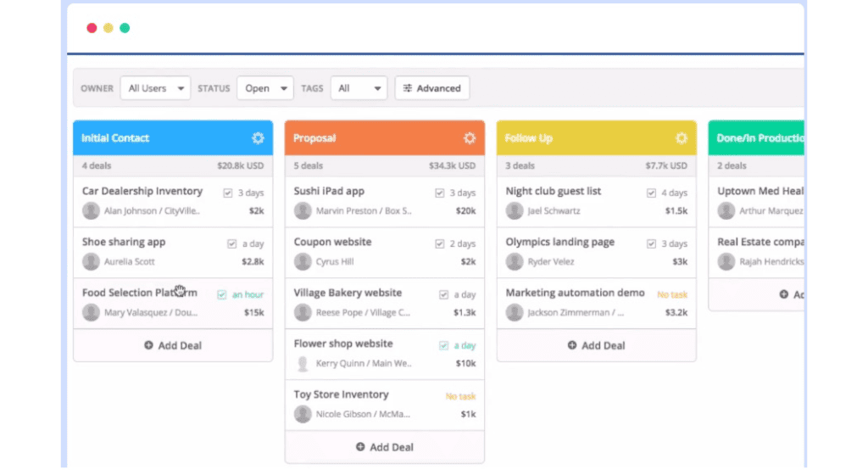This screenshot has height=470, width=868.
Task: Open the Night club guest list deal
Action: pyautogui.click(x=553, y=191)
